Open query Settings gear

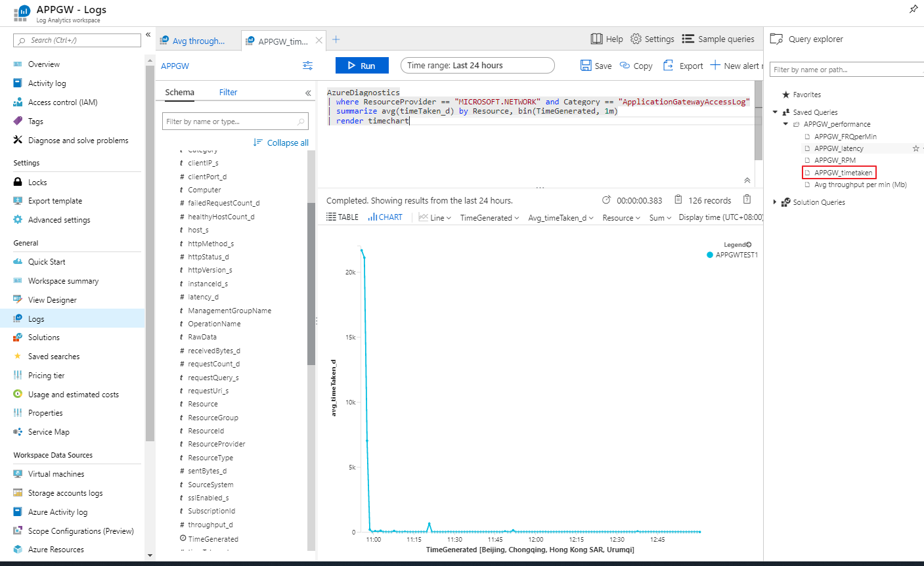(636, 39)
